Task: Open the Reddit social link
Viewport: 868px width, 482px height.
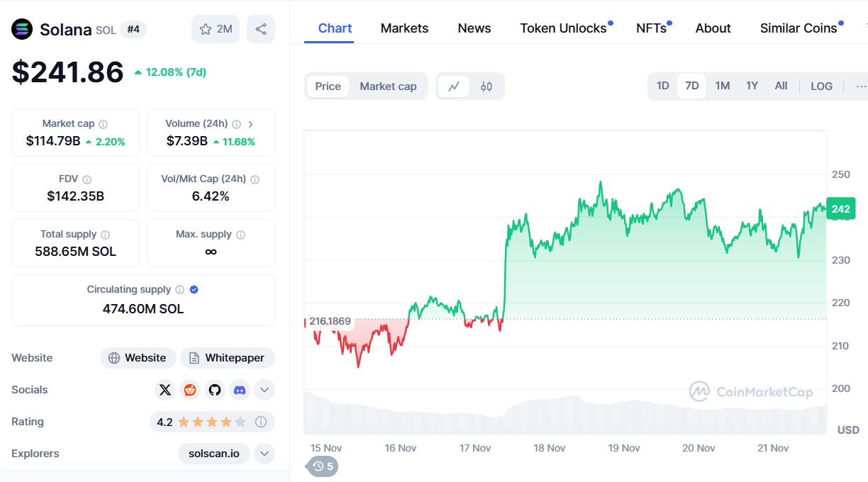Action: click(x=190, y=390)
